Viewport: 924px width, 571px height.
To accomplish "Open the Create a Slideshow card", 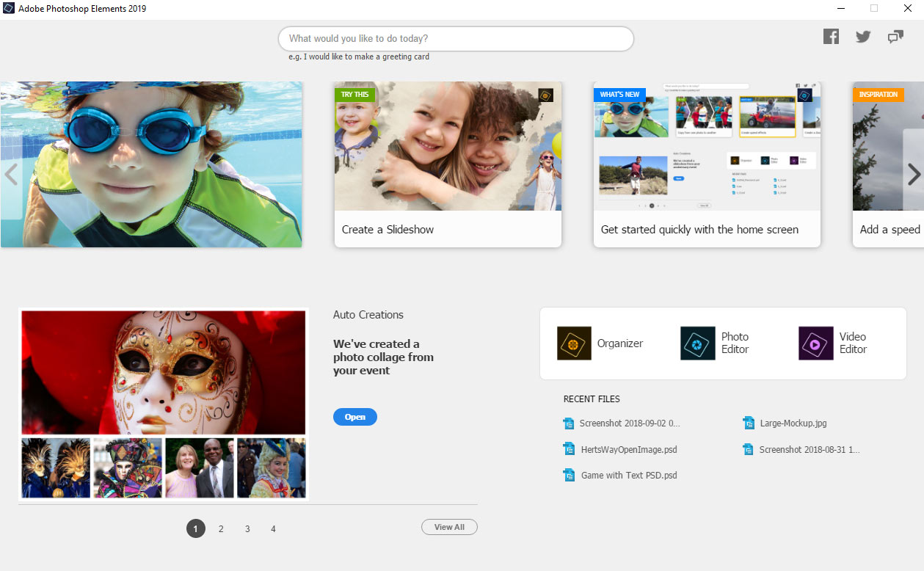I will click(x=448, y=164).
